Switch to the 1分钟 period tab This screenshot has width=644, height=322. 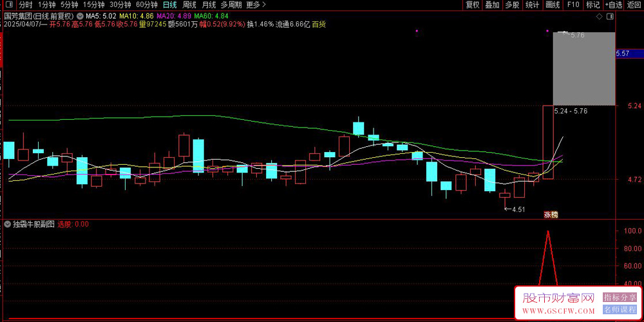[x=46, y=5]
